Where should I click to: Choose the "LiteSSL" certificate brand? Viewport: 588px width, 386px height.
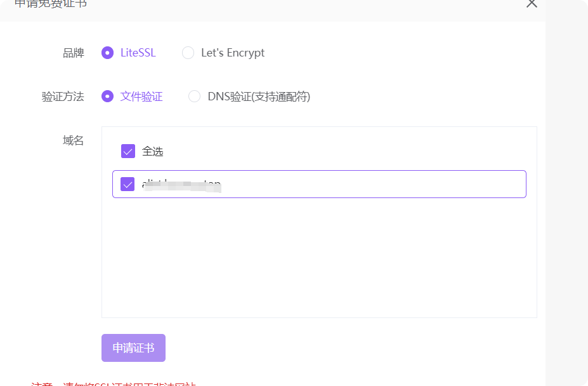(x=107, y=53)
